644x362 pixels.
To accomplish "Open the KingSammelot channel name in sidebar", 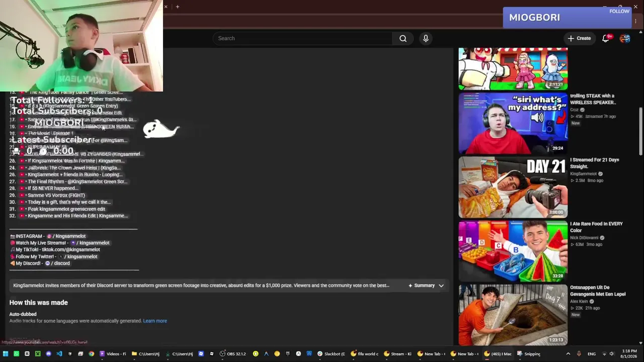I will 583,174.
